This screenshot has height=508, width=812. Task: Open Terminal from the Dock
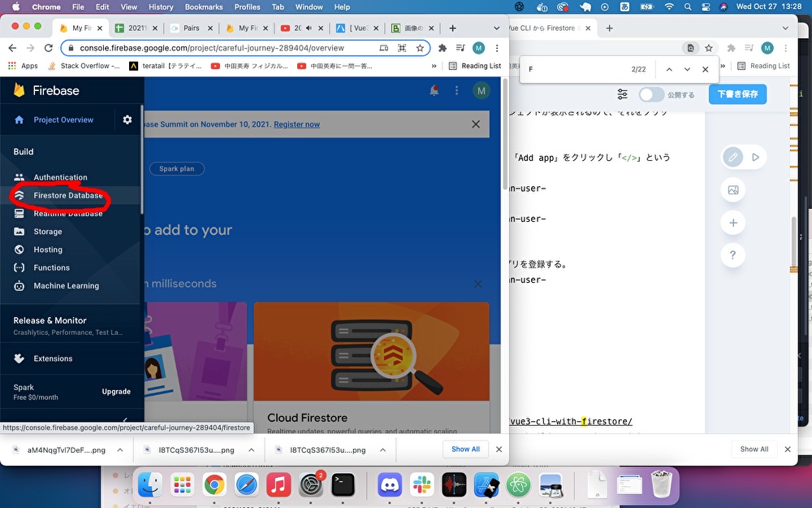click(343, 486)
